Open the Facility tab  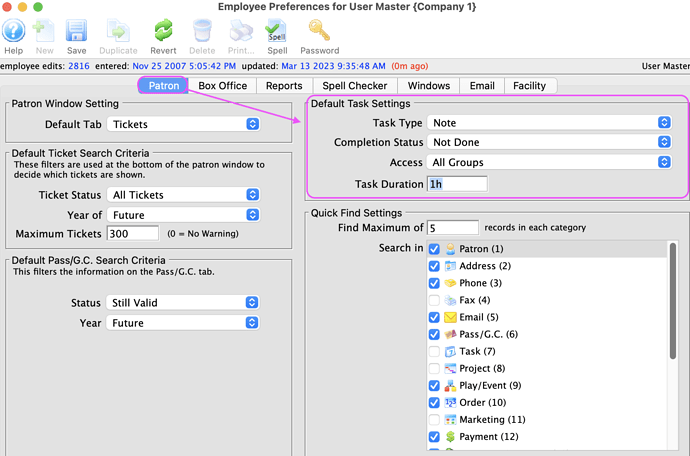[x=530, y=85]
